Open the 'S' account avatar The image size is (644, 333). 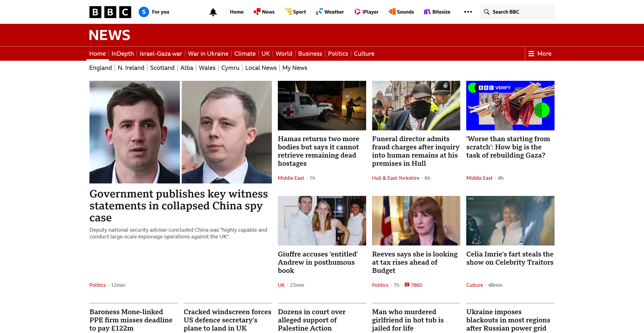click(x=144, y=12)
